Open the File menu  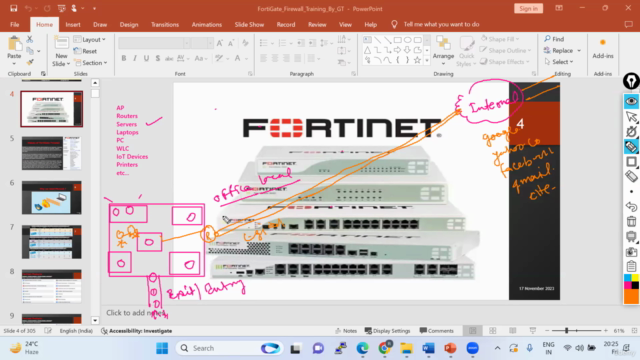[14, 24]
